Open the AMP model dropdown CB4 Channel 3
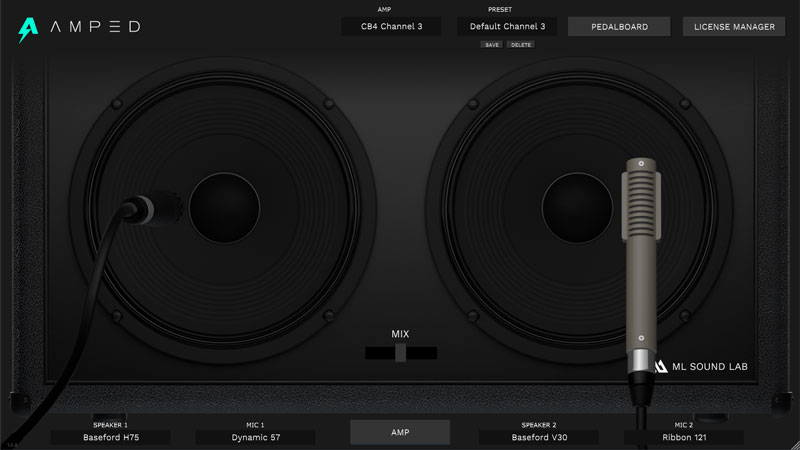The width and height of the screenshot is (800, 450). coord(391,27)
